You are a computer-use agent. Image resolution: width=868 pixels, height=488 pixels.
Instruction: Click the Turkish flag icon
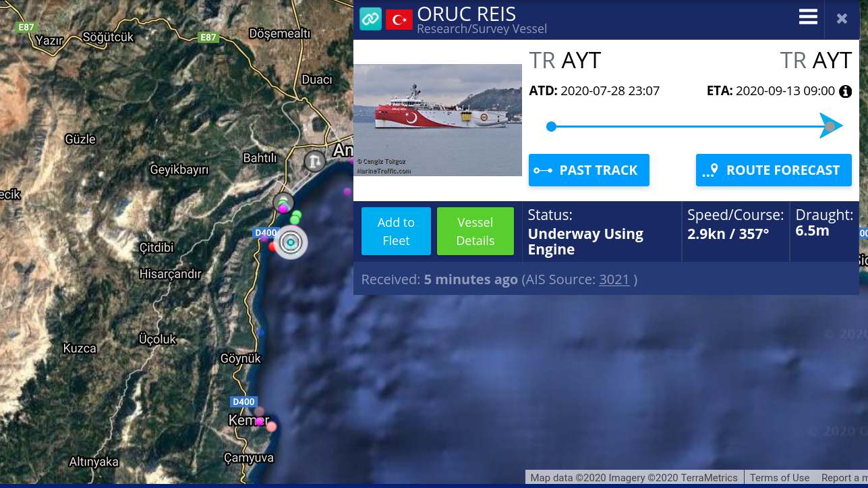(399, 20)
